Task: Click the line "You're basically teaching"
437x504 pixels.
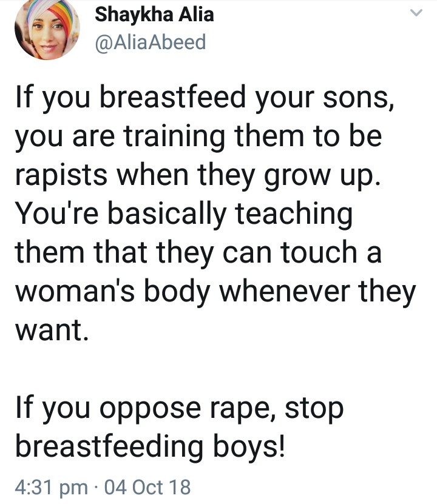Action: (x=183, y=214)
